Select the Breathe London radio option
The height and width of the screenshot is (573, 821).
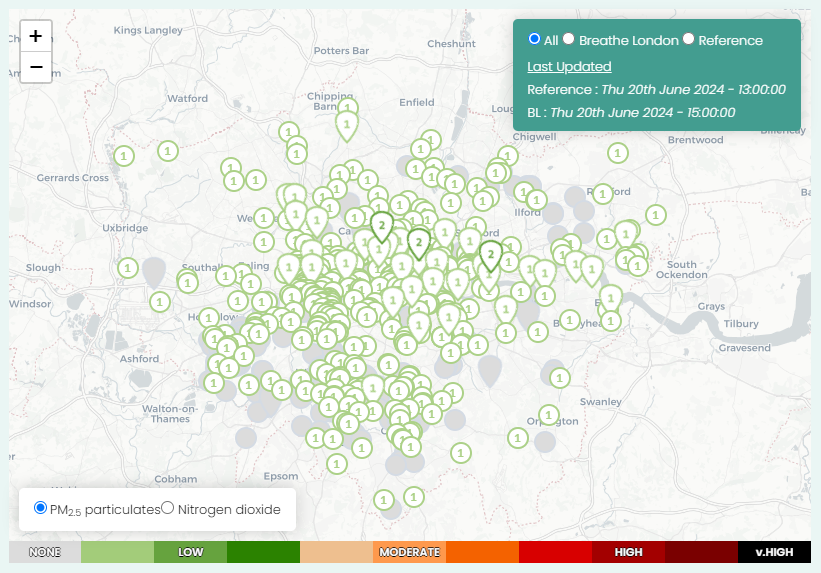[x=568, y=39]
